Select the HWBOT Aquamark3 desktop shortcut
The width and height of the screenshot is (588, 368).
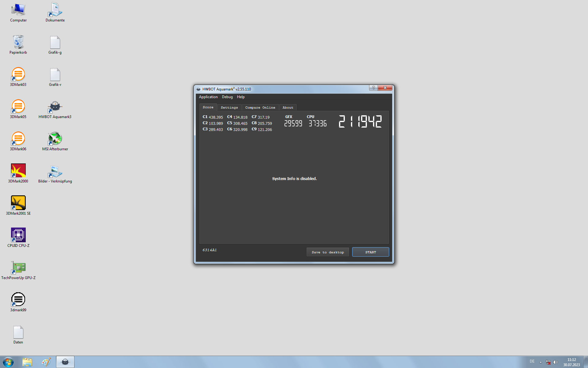[55, 109]
